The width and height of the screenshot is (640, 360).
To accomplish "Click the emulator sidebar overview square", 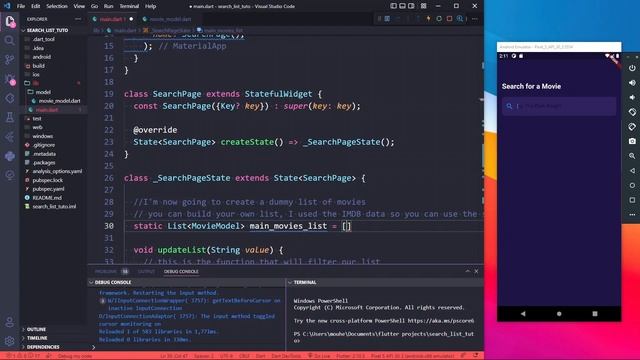I will click(x=632, y=200).
